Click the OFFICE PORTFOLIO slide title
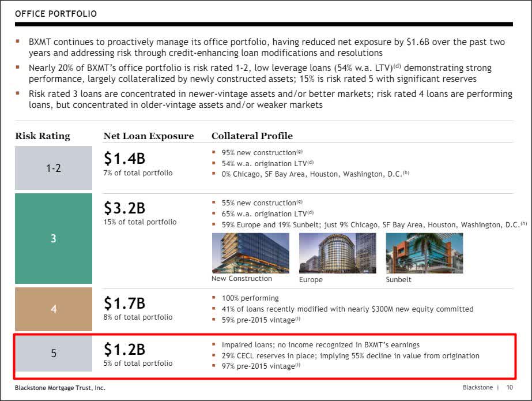 (55, 13)
